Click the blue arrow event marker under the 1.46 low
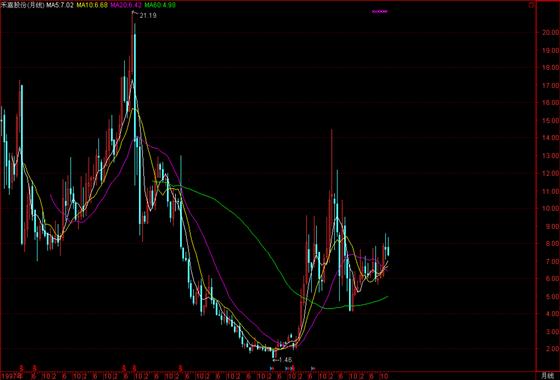This screenshot has width=560, height=380. 272,368
